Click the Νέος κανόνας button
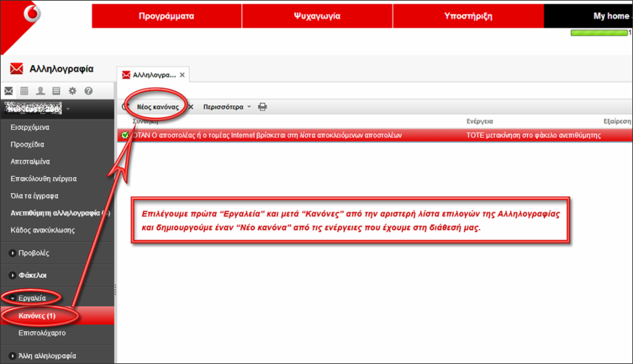 [x=157, y=107]
